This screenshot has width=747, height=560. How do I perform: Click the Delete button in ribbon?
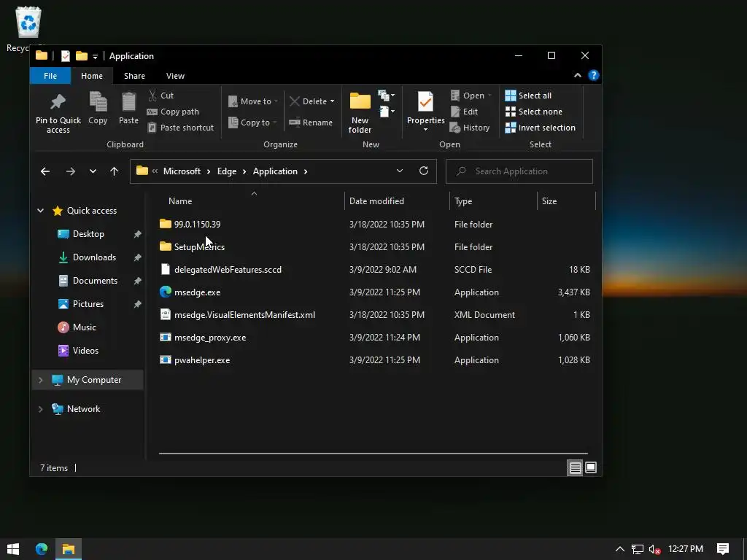[308, 101]
